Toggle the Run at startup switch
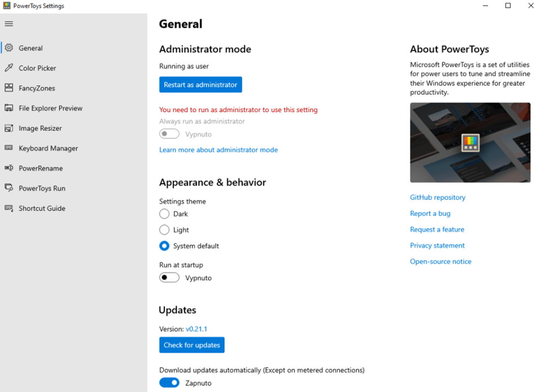This screenshot has height=392, width=540. (x=169, y=278)
